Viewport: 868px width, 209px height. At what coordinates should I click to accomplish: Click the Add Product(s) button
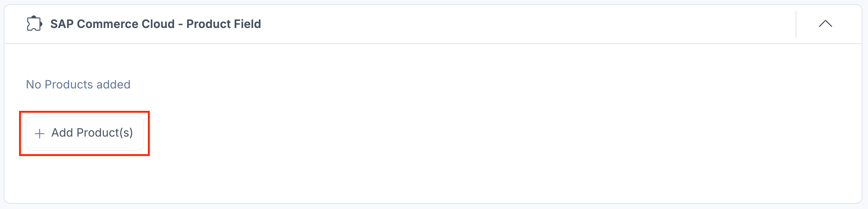[85, 134]
